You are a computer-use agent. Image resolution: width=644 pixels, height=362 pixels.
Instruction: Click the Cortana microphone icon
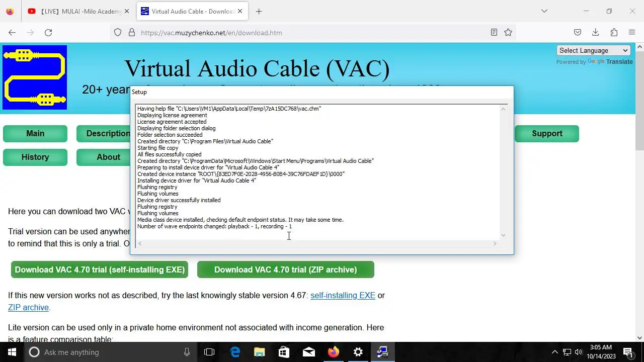pyautogui.click(x=187, y=352)
